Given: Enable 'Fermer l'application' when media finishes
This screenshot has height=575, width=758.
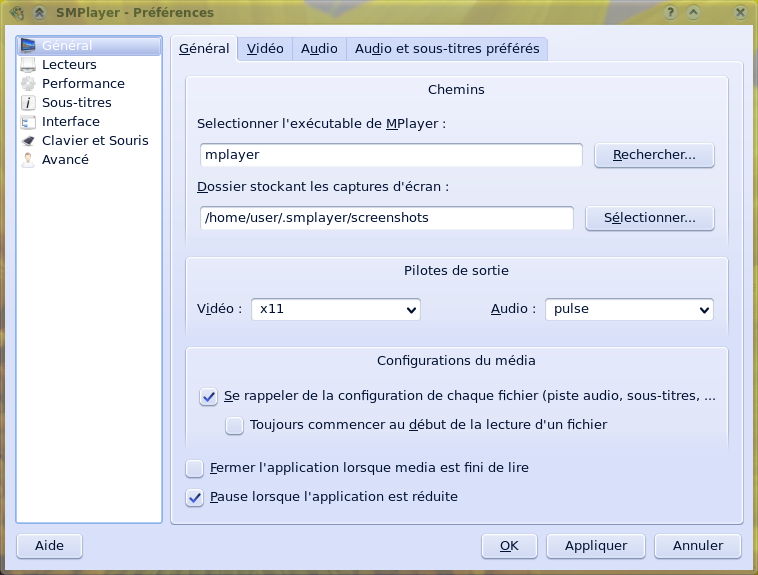Looking at the screenshot, I should point(194,468).
